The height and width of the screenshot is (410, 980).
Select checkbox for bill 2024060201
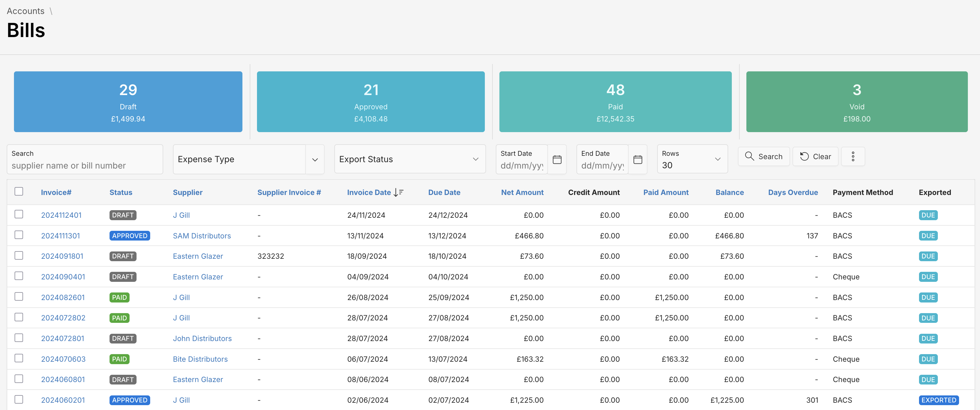tap(19, 399)
